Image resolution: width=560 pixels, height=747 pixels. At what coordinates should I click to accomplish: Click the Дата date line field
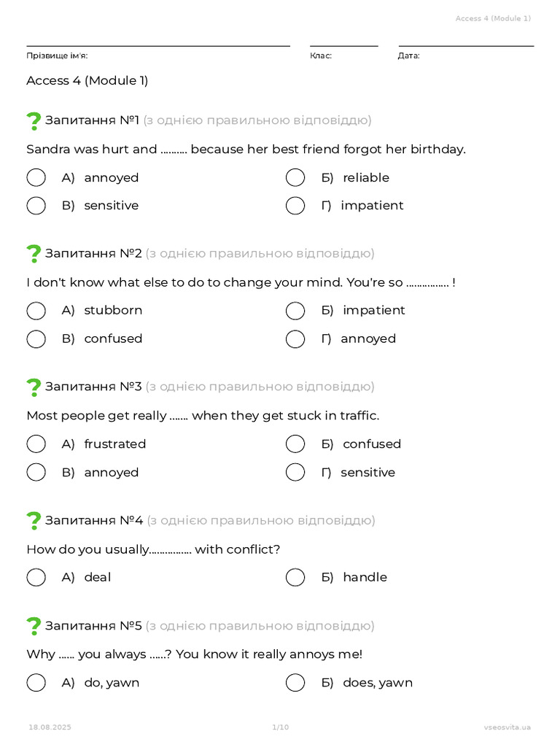(466, 42)
